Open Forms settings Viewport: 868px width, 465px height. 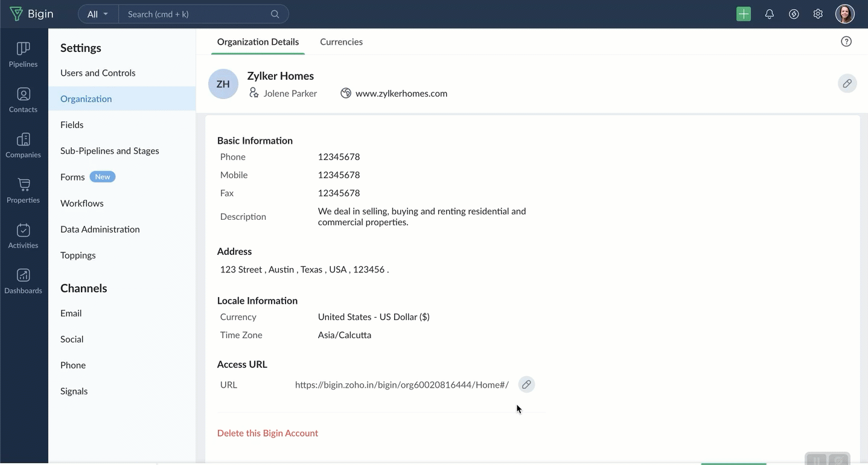pyautogui.click(x=122, y=176)
